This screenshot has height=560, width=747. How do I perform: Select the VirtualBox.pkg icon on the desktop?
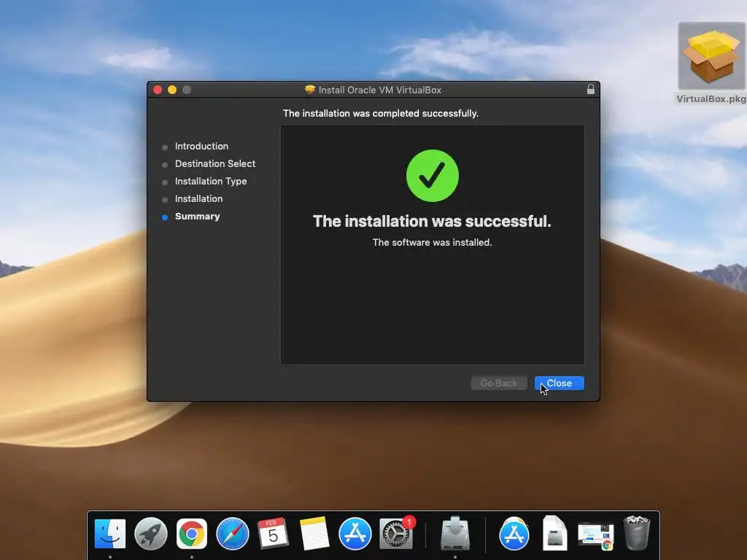click(712, 57)
